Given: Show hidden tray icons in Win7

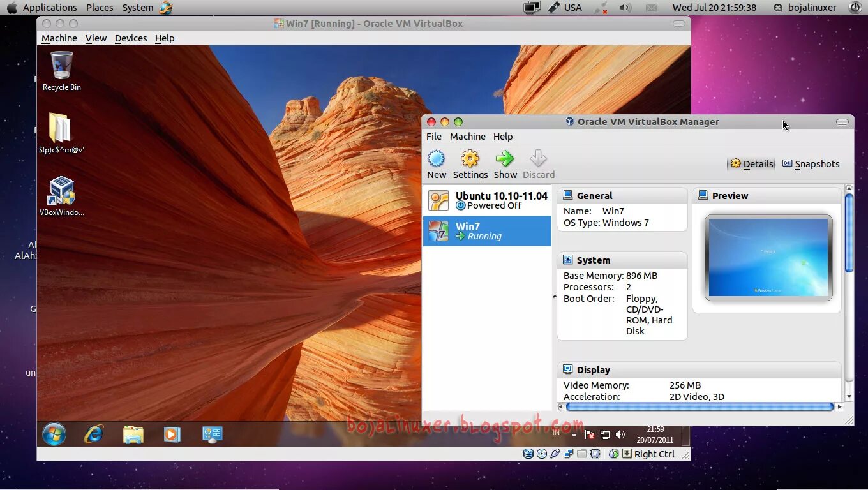Looking at the screenshot, I should tap(574, 434).
